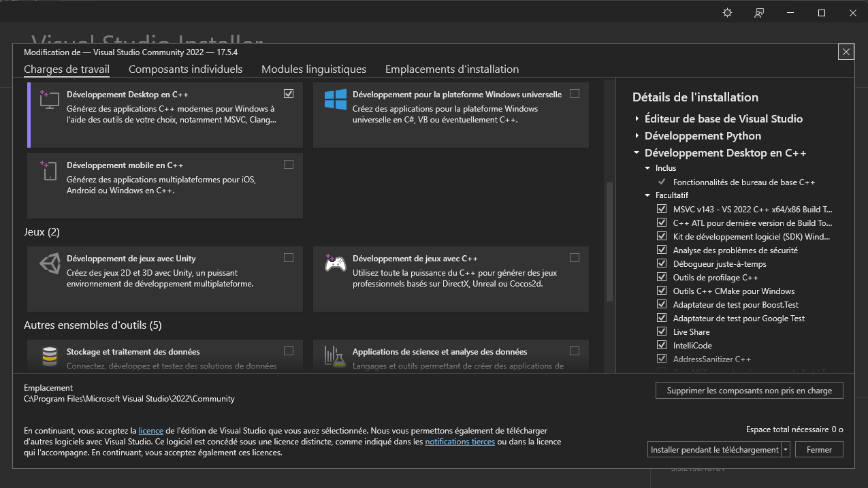Image resolution: width=868 pixels, height=488 pixels.
Task: Select Installer pendant le téléchargement option
Action: click(714, 449)
